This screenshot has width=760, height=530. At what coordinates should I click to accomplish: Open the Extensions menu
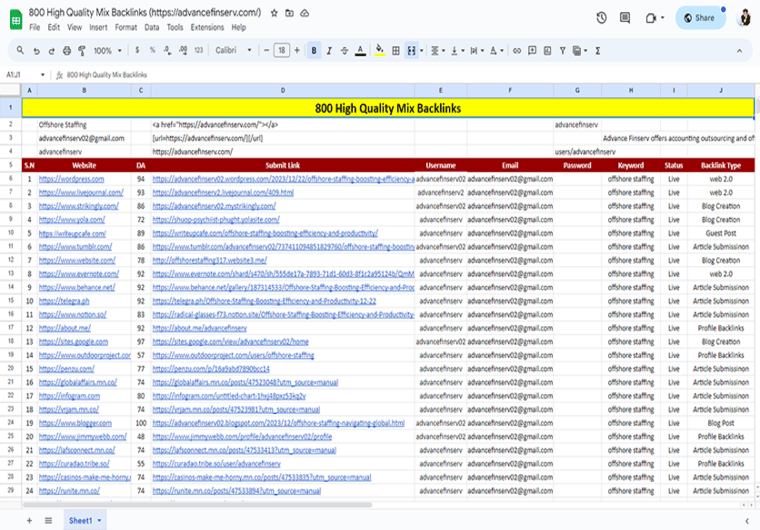(x=207, y=27)
